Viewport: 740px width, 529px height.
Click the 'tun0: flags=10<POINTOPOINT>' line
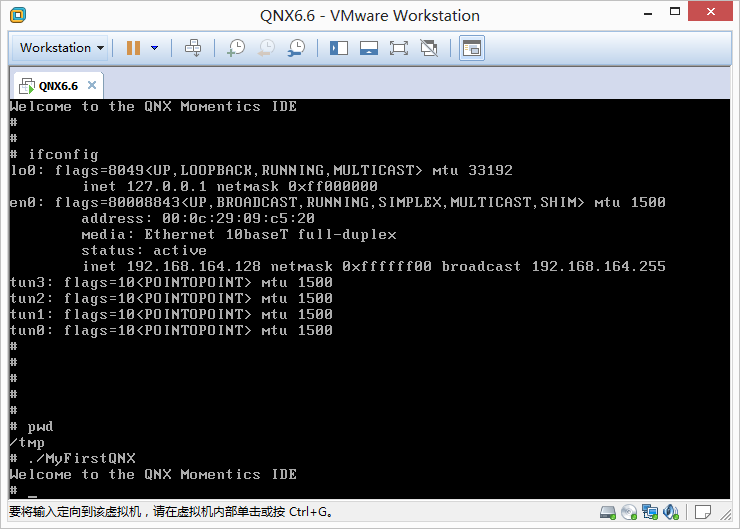(x=171, y=330)
